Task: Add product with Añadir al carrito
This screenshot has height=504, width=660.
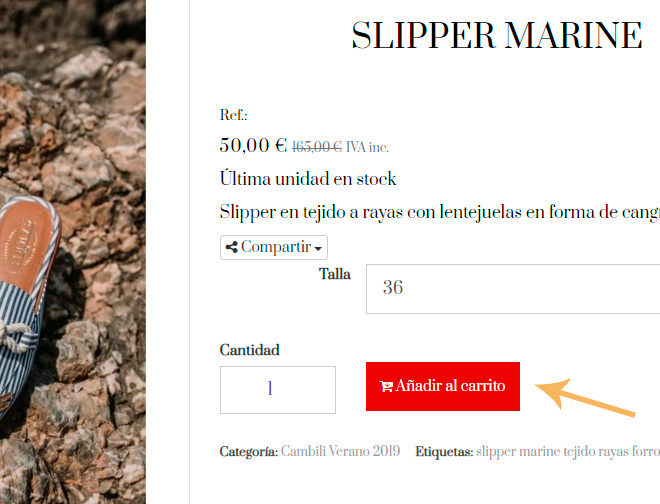Action: click(443, 387)
